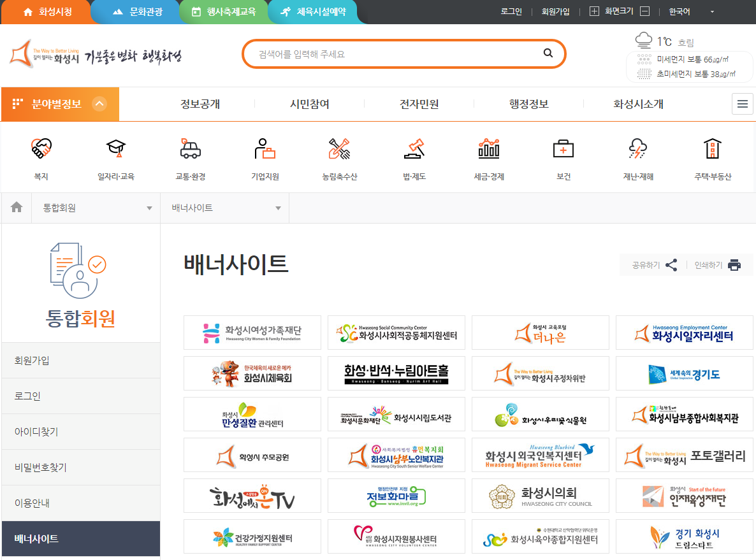756x560 pixels.
Task: Select 아이디찾기 in the sidebar
Action: point(81,432)
